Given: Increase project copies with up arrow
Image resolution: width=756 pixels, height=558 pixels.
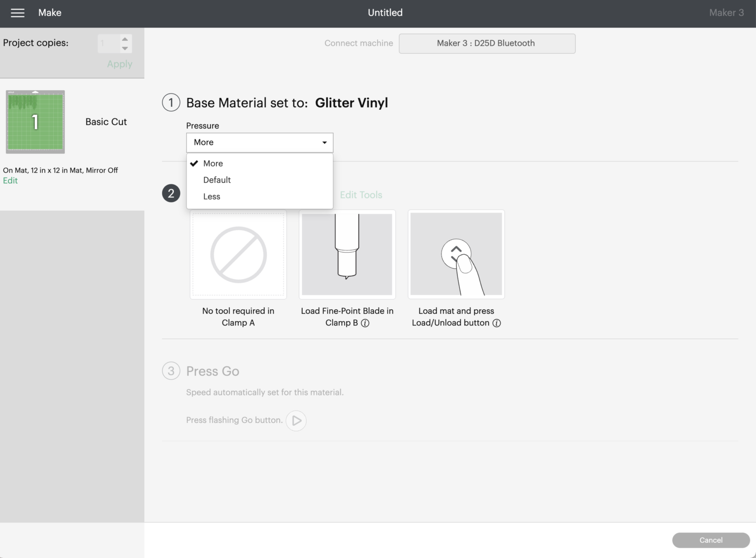Looking at the screenshot, I should 125,39.
